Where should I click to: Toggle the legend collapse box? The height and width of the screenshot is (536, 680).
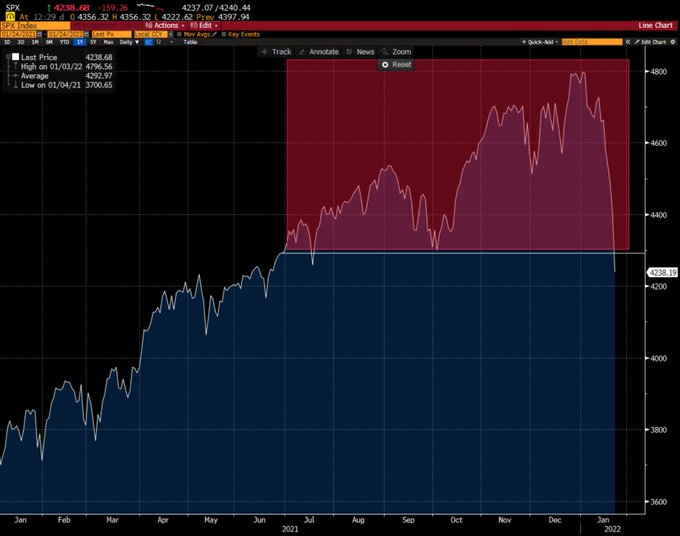click(8, 57)
